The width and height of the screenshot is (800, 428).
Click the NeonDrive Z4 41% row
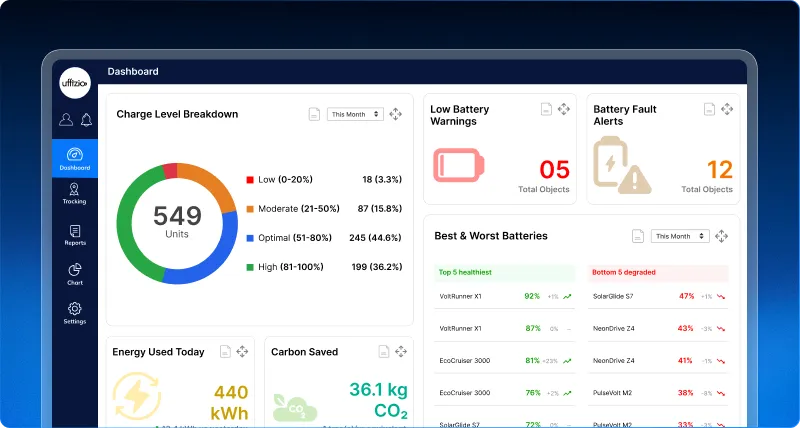coord(658,361)
